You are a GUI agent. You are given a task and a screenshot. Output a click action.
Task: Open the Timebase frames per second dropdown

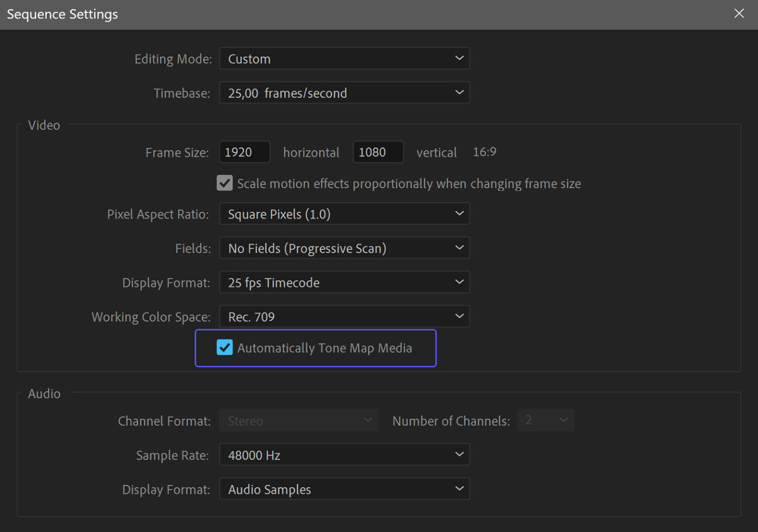[344, 93]
